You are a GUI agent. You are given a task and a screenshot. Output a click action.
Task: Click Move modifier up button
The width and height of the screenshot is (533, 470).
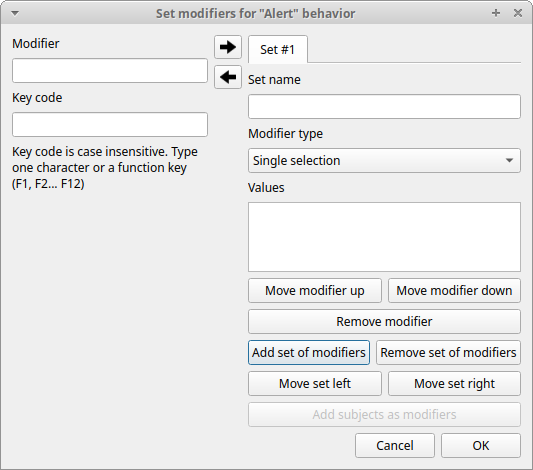315,291
